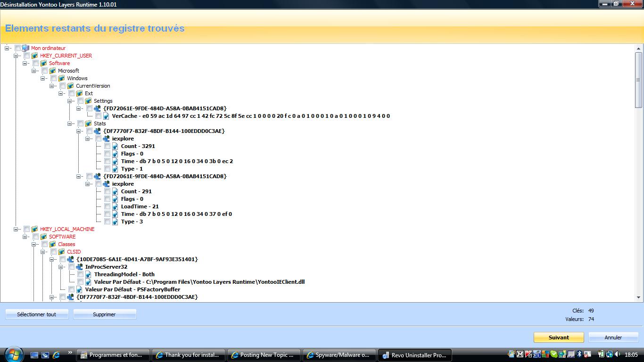Click the Suivant button
This screenshot has height=362, width=644.
559,337
